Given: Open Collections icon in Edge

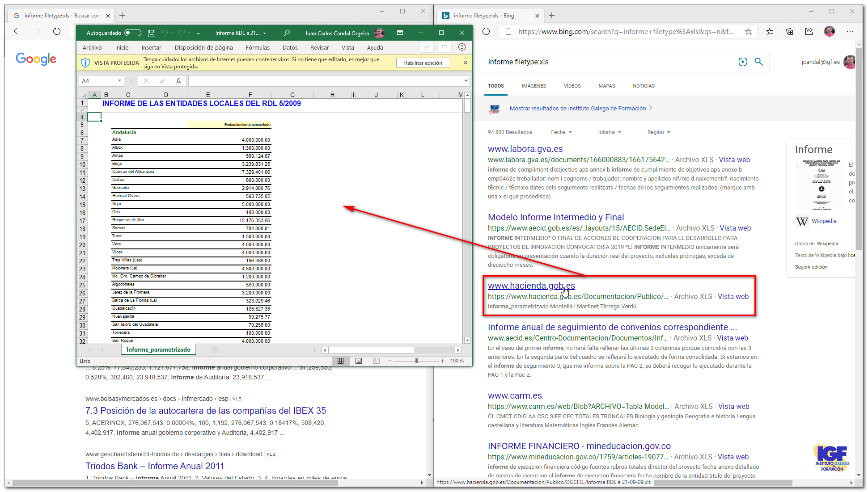Looking at the screenshot, I should (789, 32).
